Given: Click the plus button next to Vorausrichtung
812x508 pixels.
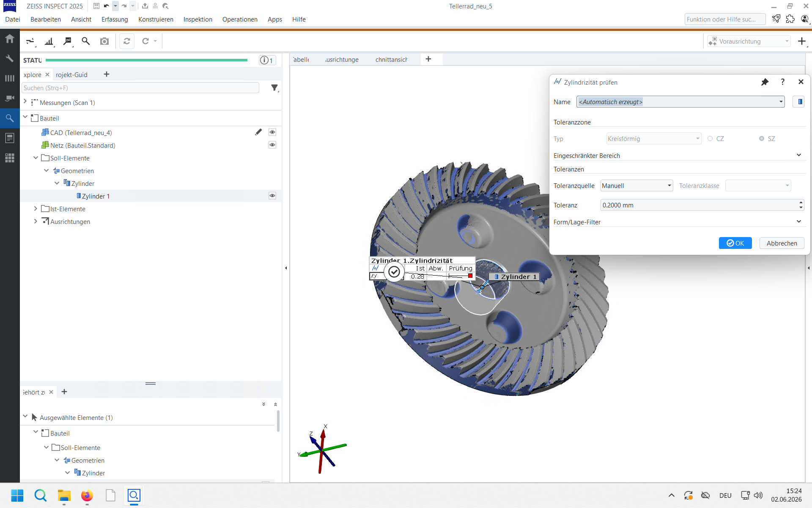Looking at the screenshot, I should click(801, 41).
